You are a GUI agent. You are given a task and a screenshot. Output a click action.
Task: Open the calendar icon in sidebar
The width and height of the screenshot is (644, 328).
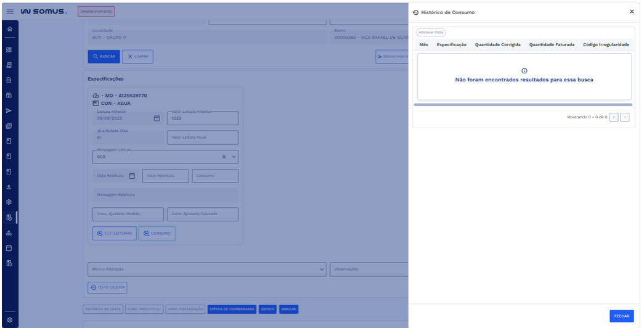(9, 248)
